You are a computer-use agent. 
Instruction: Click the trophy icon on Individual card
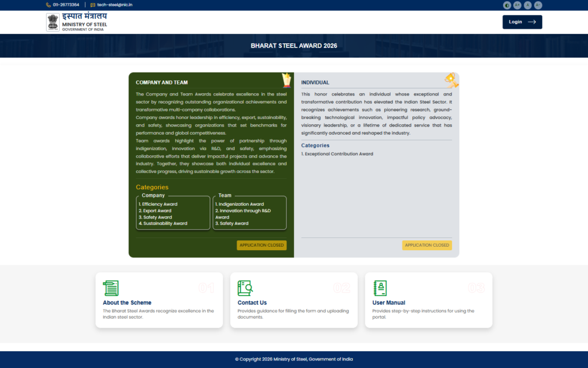pyautogui.click(x=451, y=79)
